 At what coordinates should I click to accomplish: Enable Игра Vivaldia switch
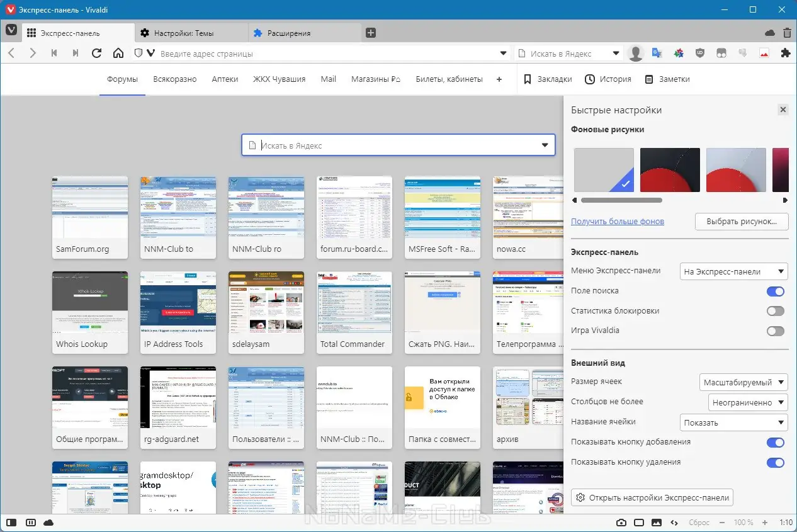click(x=776, y=331)
